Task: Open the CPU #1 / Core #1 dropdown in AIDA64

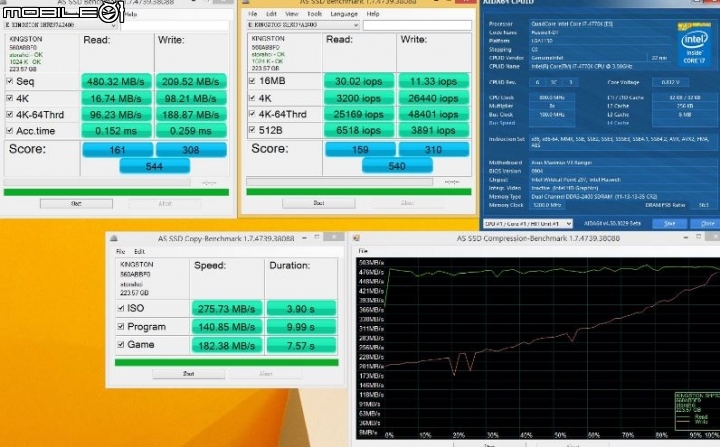Action: click(x=528, y=224)
